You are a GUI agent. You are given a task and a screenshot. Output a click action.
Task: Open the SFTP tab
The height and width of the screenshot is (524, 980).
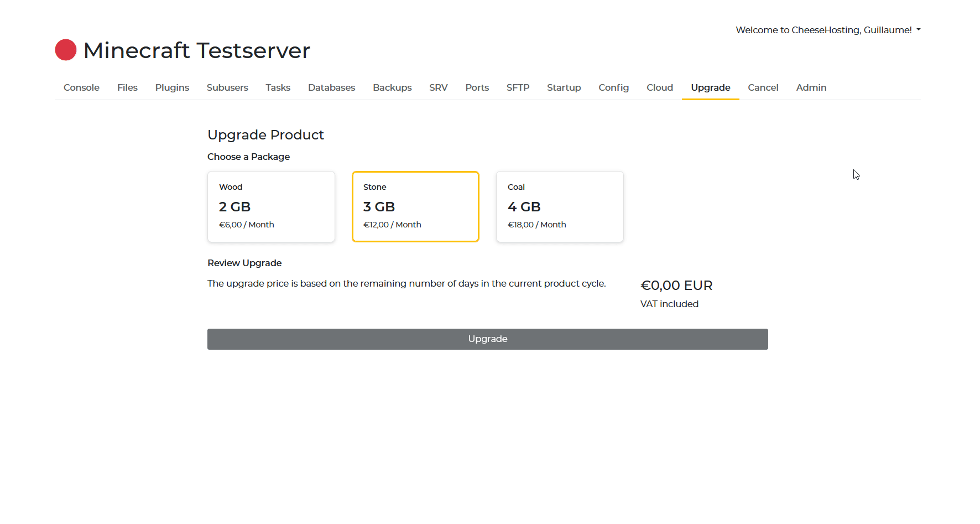pyautogui.click(x=518, y=87)
